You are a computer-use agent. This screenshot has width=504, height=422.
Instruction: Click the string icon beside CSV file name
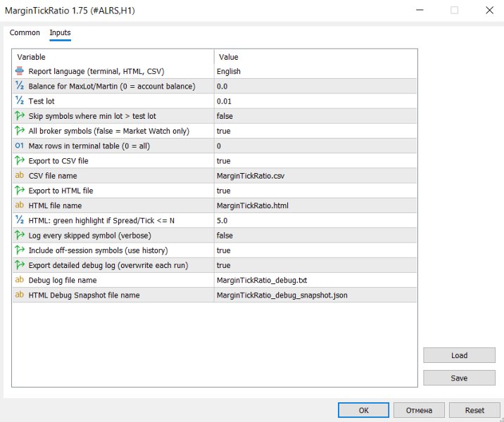coord(20,175)
